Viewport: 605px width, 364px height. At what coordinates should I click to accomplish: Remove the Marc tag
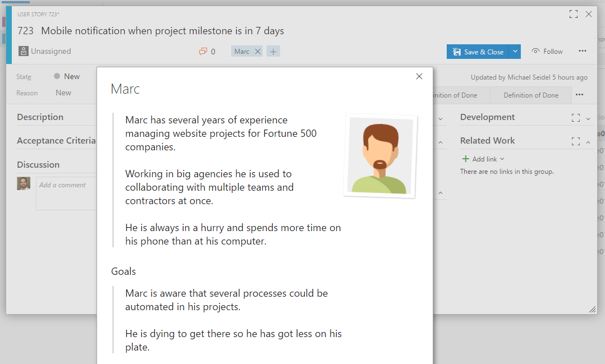[x=256, y=51]
